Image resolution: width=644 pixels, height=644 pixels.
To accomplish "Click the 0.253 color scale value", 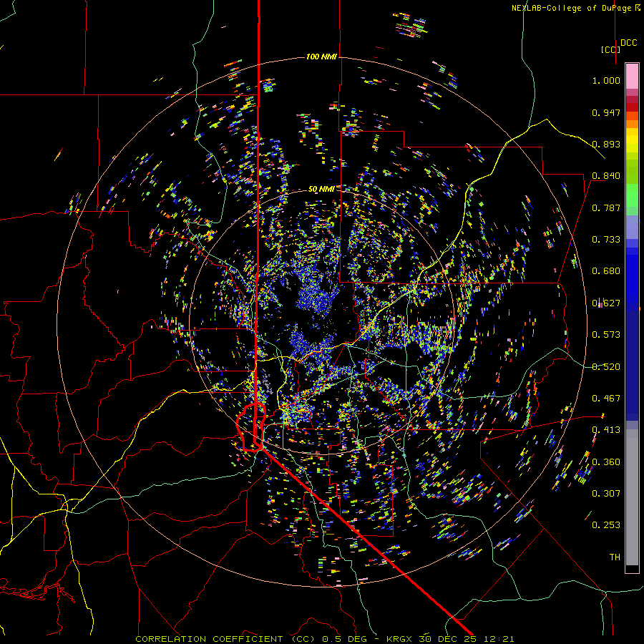I will pos(606,525).
